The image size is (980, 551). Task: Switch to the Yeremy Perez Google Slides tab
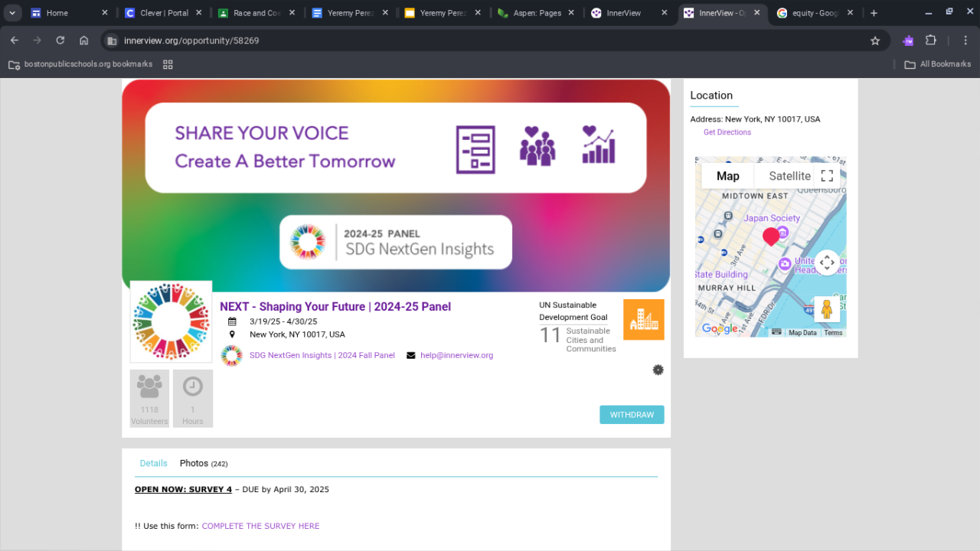[444, 13]
